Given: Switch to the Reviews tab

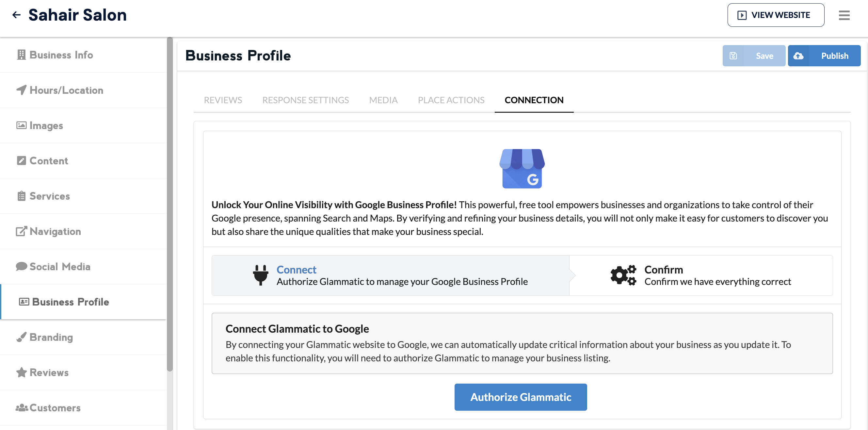Looking at the screenshot, I should click(223, 100).
